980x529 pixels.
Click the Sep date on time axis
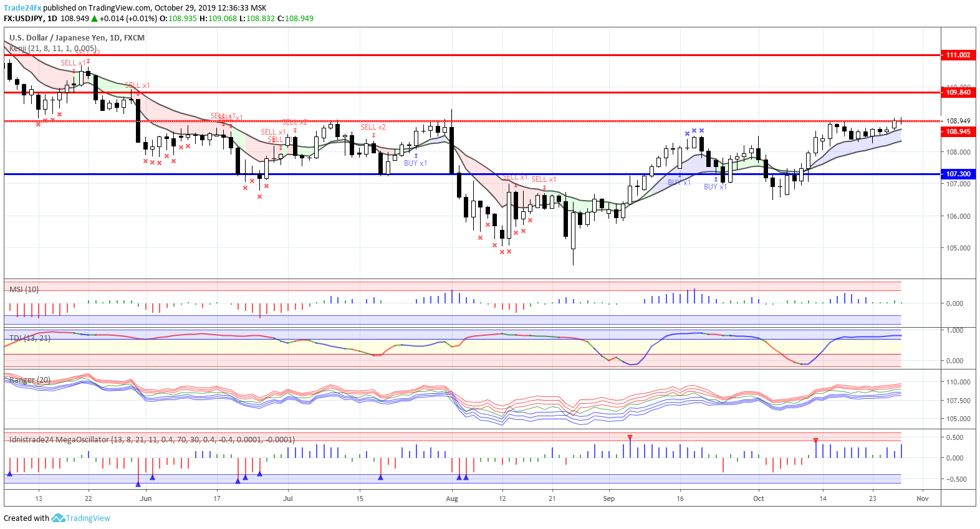(x=608, y=498)
